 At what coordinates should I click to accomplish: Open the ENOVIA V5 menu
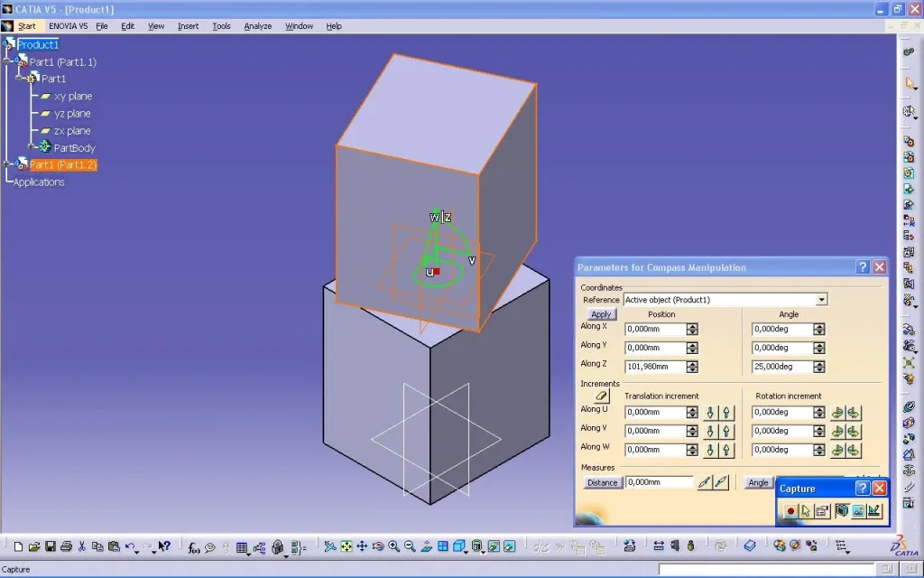(69, 26)
